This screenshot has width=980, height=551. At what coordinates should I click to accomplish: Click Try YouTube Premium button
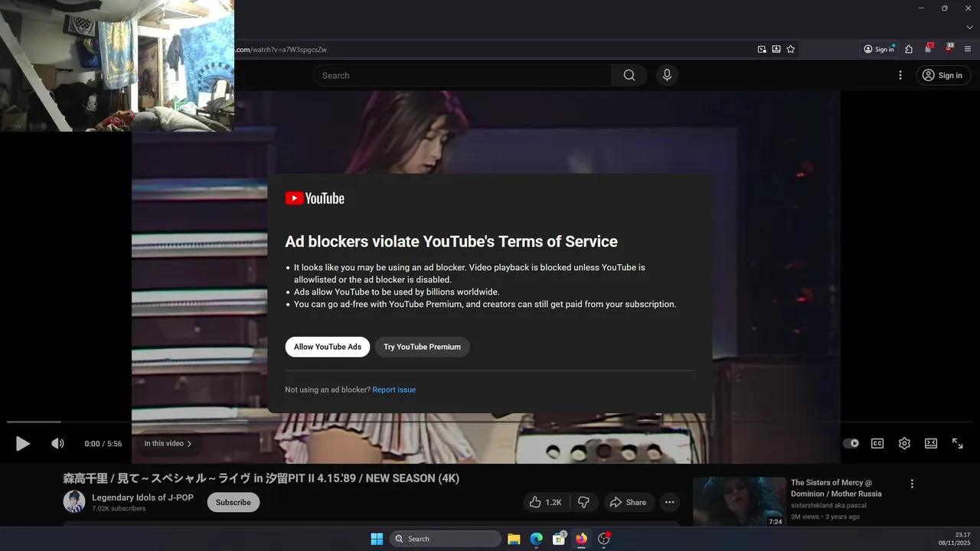coord(422,347)
